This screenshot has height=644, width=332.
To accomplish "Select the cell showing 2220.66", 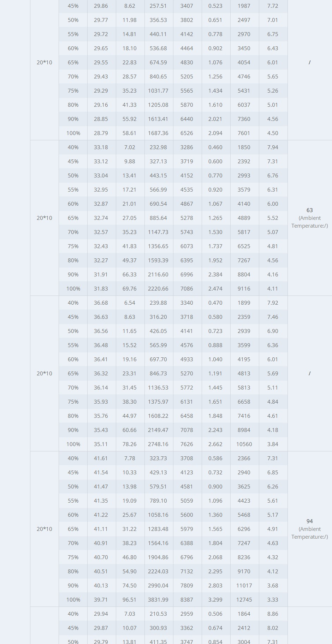I will (158, 288).
